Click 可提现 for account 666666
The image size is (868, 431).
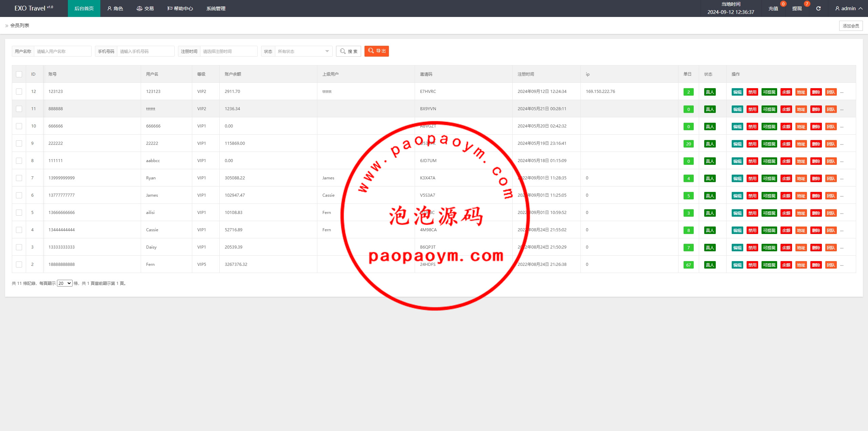769,126
